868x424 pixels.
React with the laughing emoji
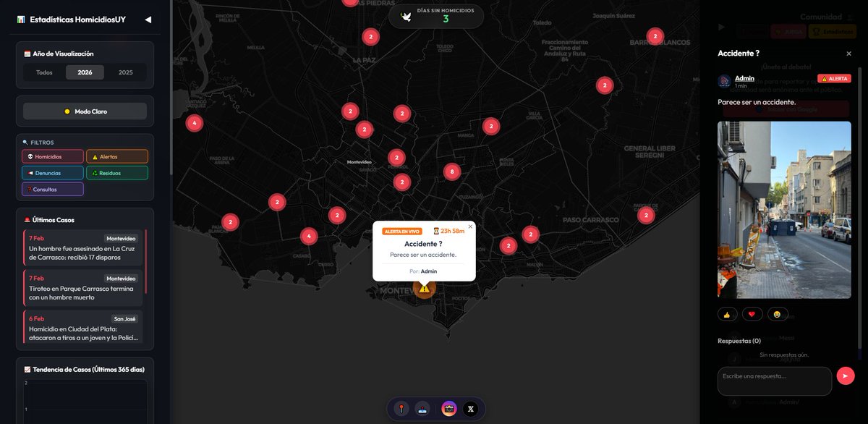point(777,314)
